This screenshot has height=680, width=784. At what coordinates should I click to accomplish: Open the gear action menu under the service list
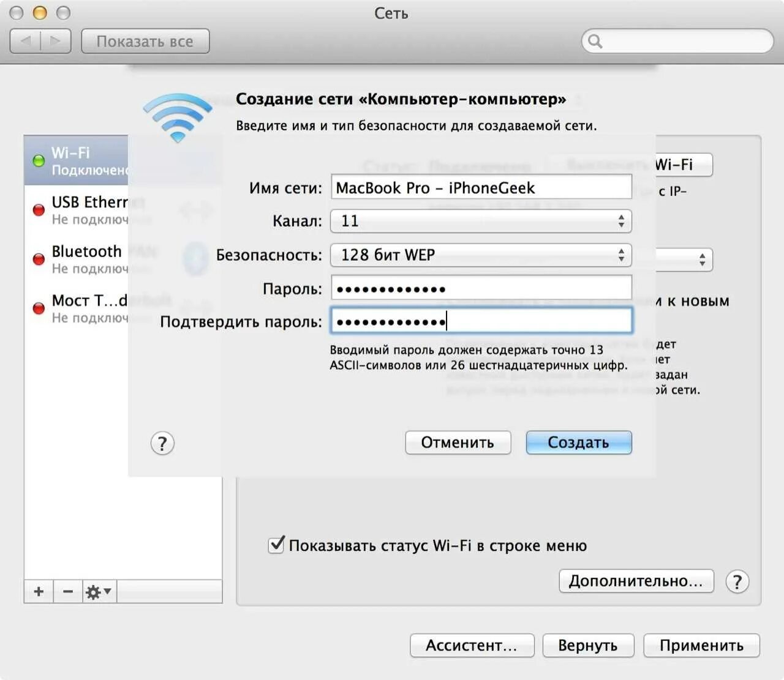[99, 591]
